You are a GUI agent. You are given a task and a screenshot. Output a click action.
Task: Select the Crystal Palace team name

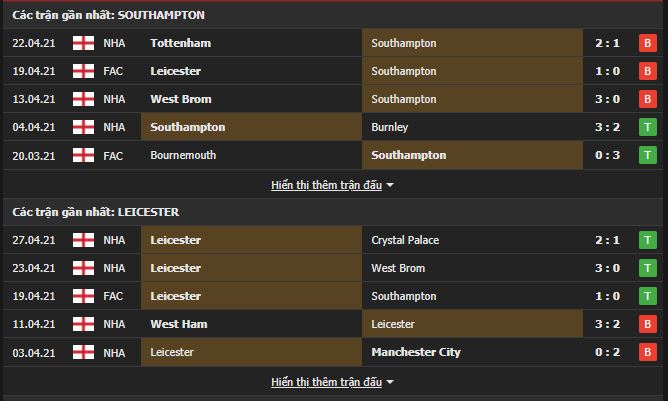(x=405, y=240)
